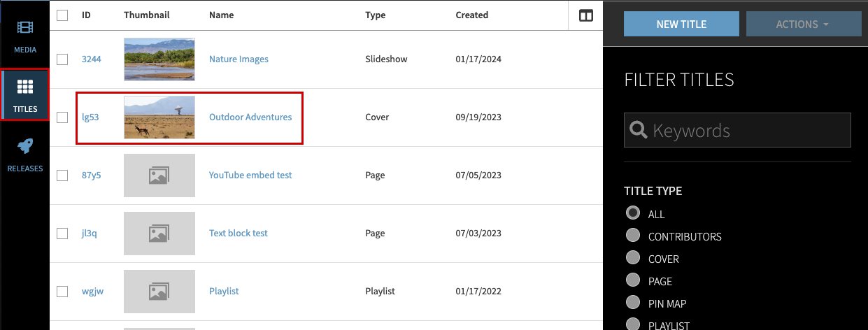Click placeholder thumbnail of YouTube embed test
Viewport: 868px width, 330px height.
coord(159,175)
